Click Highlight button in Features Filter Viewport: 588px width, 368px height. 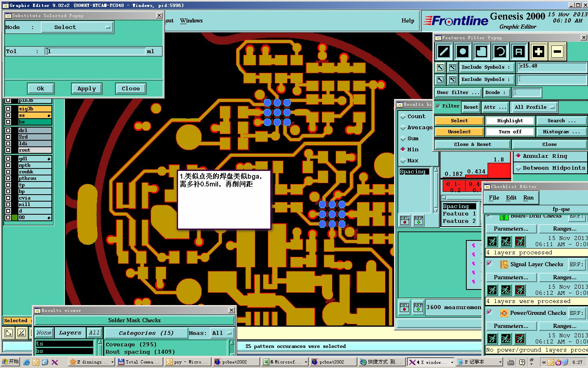[510, 121]
